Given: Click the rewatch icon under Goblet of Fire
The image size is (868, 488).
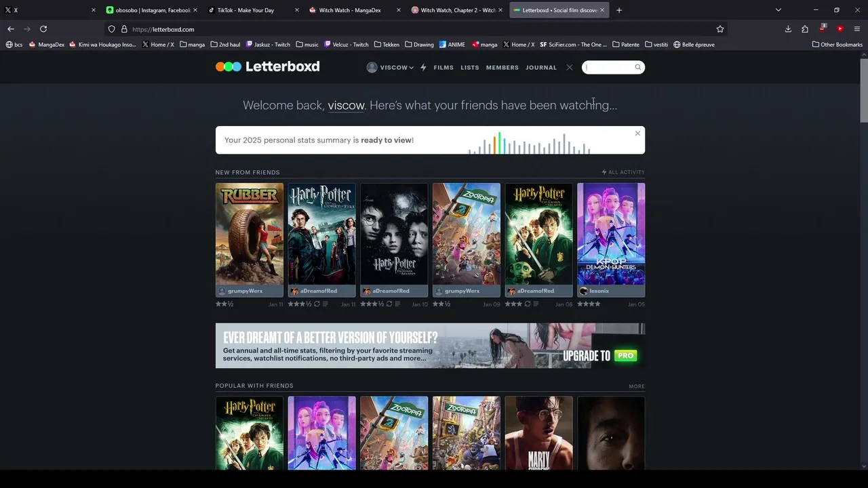Looking at the screenshot, I should pos(317,304).
